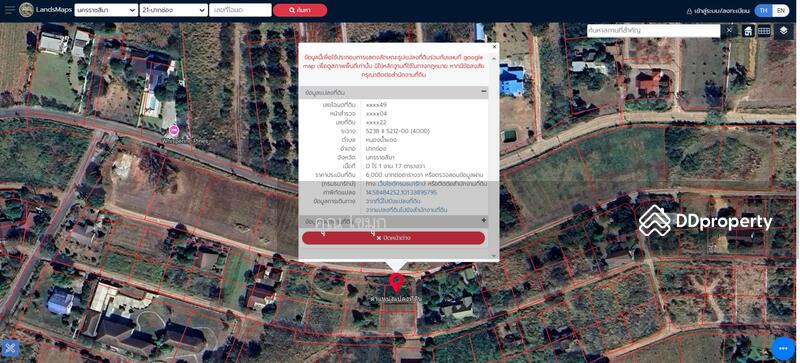
Task: Open the map layers stack icon
Action: point(784,31)
